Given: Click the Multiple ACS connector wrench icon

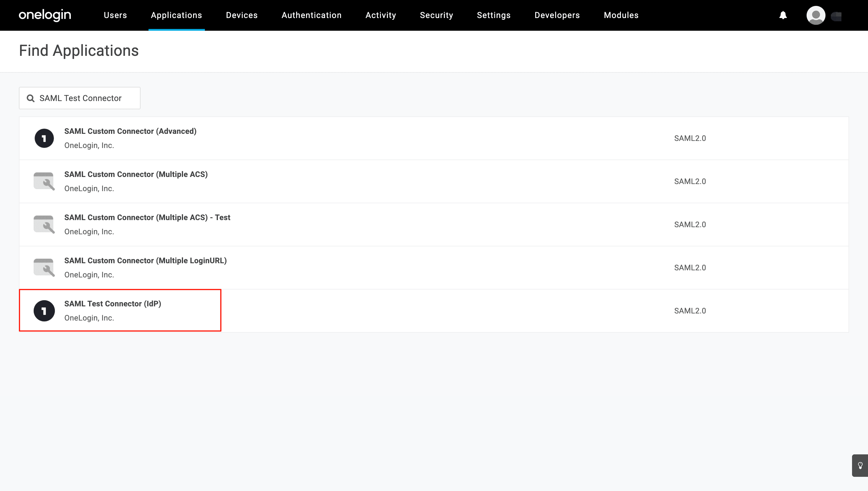Looking at the screenshot, I should pos(44,181).
